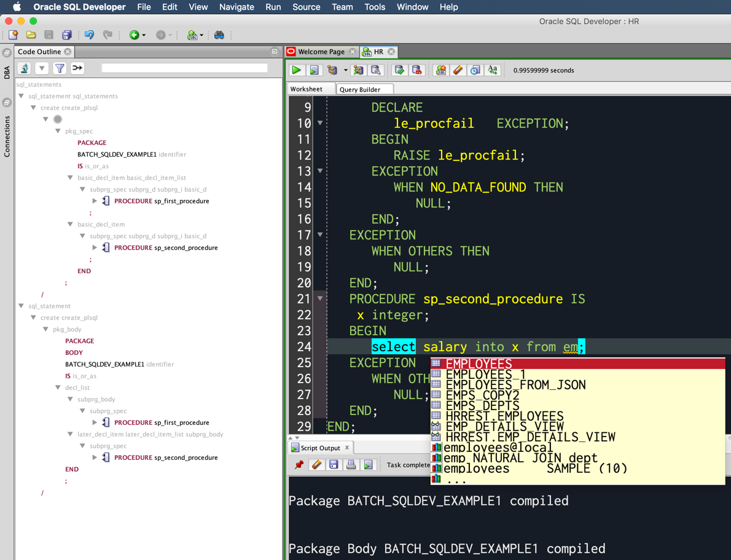Click the Run Script icon in worksheet toolbar
The height and width of the screenshot is (560, 731).
coord(315,70)
